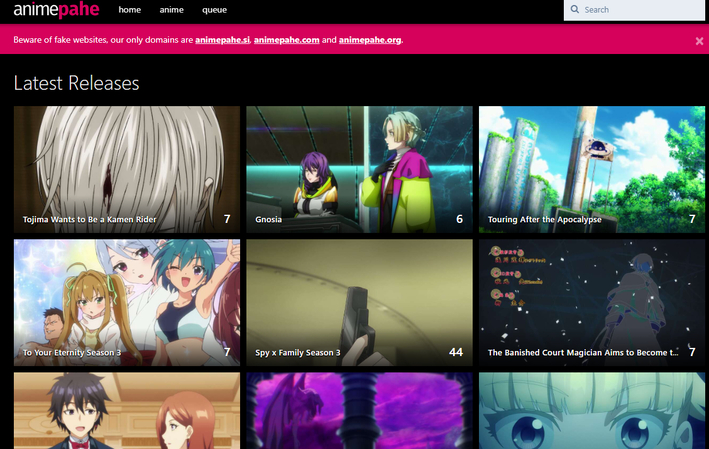The image size is (709, 449).
Task: Focus the Search input field
Action: pos(634,9)
